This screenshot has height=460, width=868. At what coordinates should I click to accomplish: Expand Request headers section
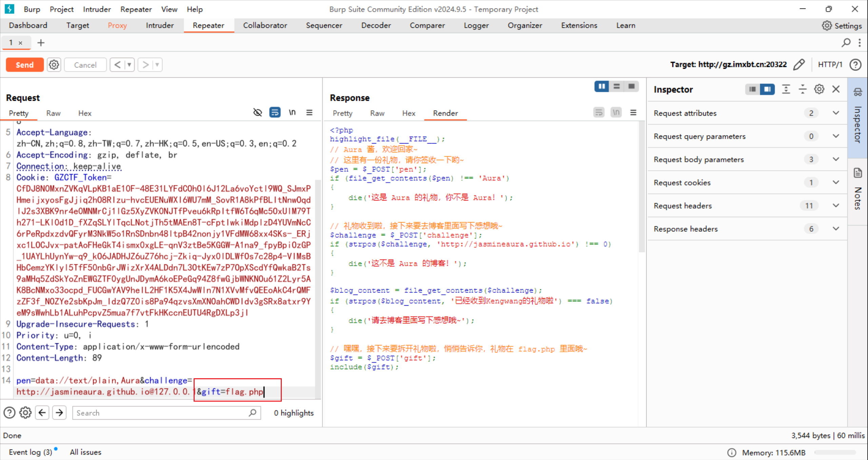[836, 206]
